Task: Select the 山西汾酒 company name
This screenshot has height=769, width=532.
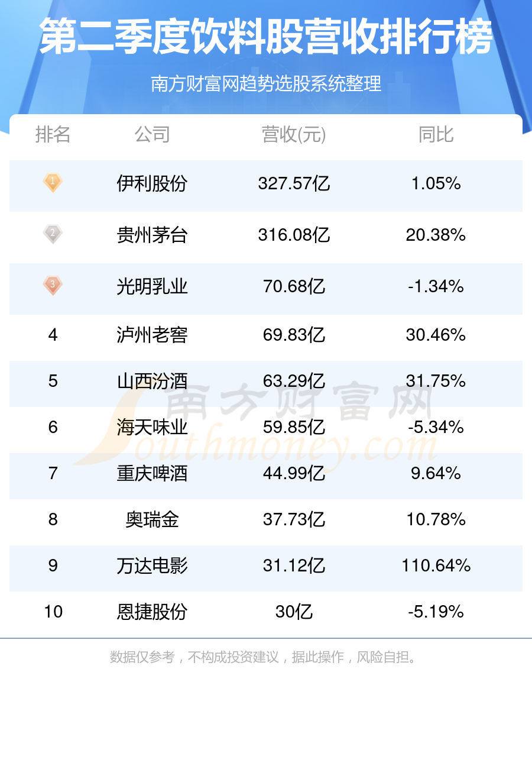Action: tap(153, 381)
